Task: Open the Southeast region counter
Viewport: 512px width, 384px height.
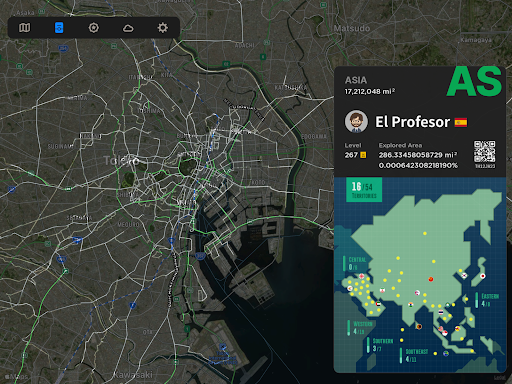Action: (x=414, y=355)
